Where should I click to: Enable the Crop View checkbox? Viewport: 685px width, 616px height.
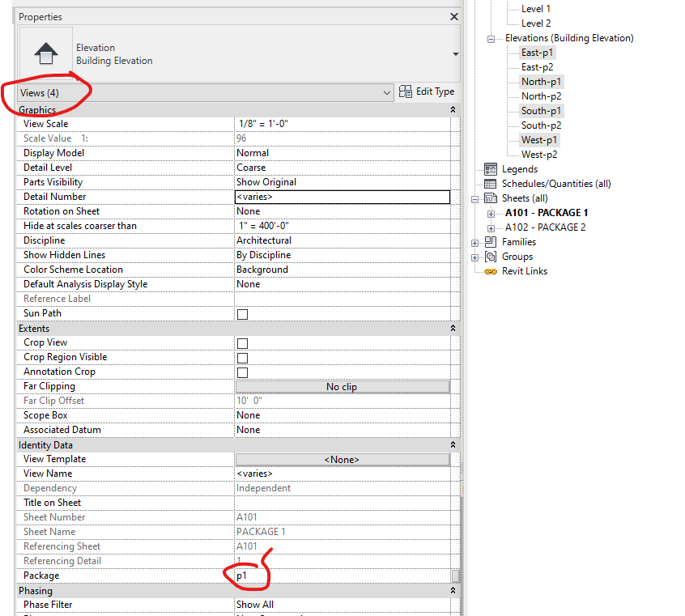[x=242, y=343]
